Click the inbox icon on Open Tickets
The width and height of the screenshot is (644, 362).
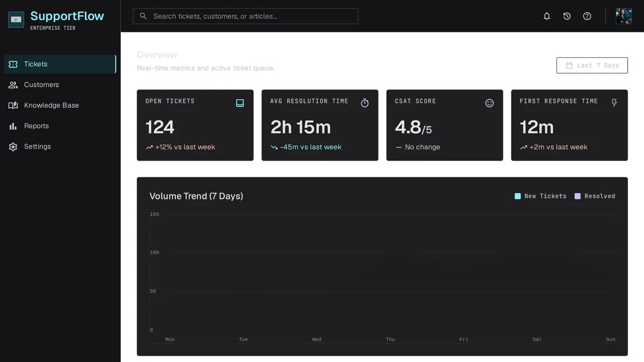point(240,103)
